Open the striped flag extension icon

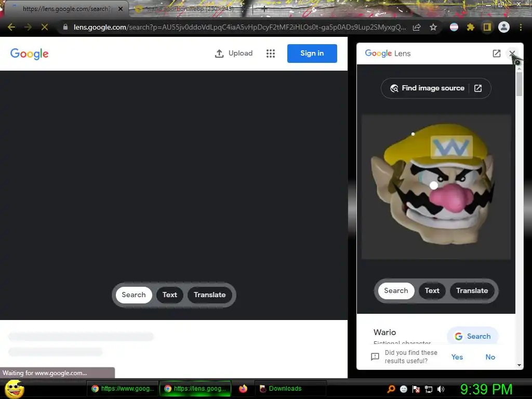pos(454,27)
